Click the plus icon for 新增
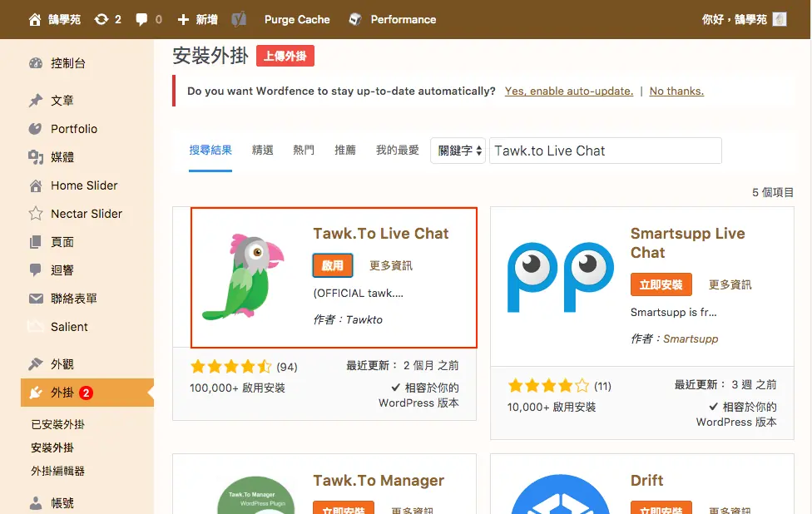The height and width of the screenshot is (514, 812). [183, 20]
